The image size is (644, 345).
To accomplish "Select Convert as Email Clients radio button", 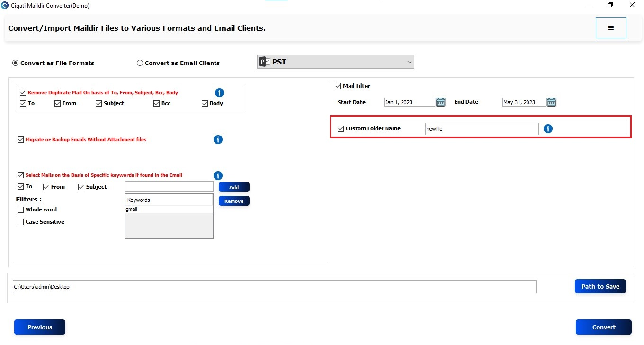I will tap(140, 63).
